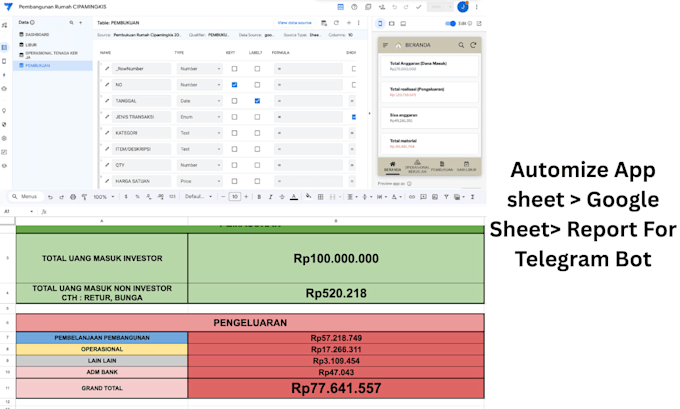The height and width of the screenshot is (409, 680).
Task: Open preview in new tab icon
Action: (479, 23)
